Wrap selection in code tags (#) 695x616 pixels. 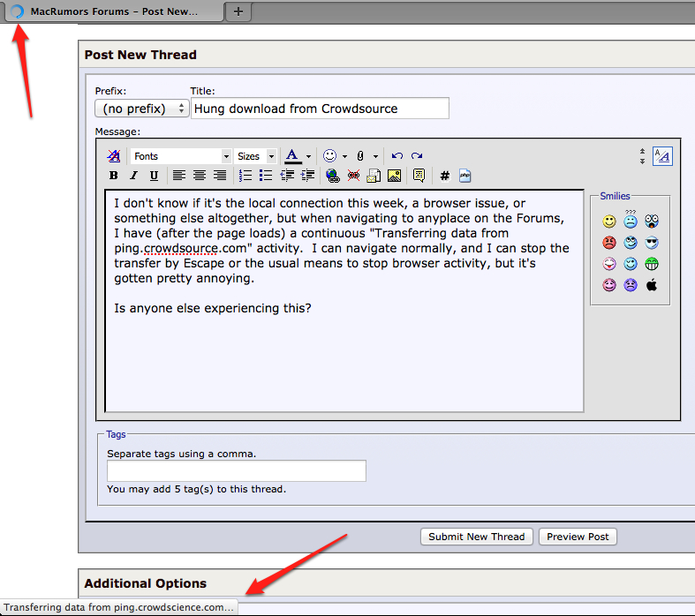pos(444,176)
